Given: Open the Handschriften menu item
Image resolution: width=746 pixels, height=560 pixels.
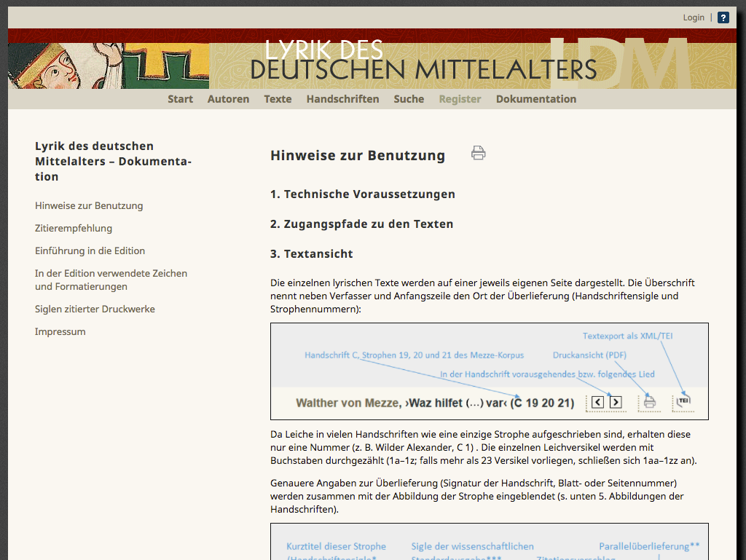Looking at the screenshot, I should 342,99.
